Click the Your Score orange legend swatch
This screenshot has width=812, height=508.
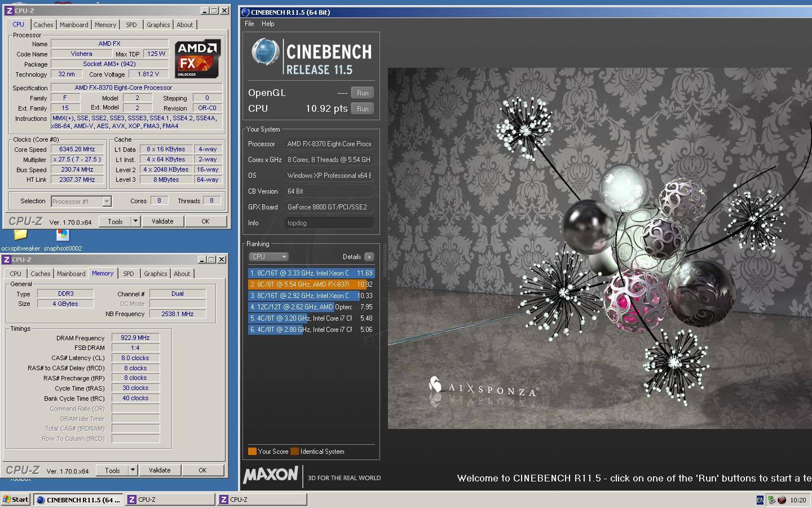(x=252, y=452)
